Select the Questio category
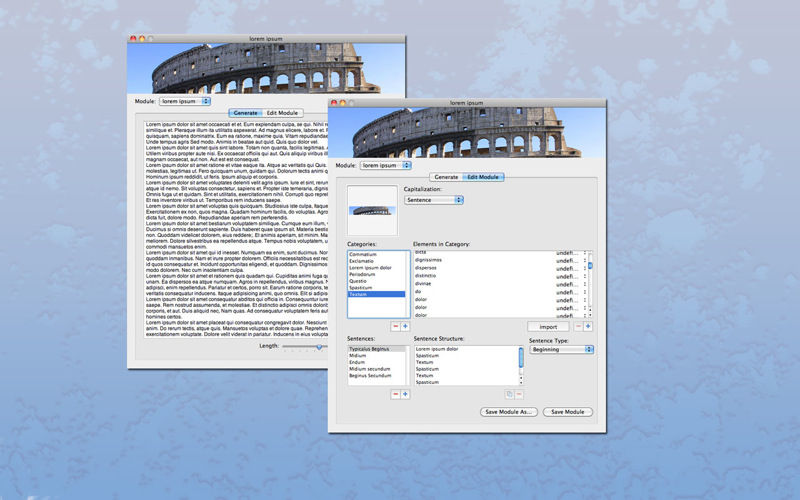Screen dimensions: 800x500 pos(377,281)
